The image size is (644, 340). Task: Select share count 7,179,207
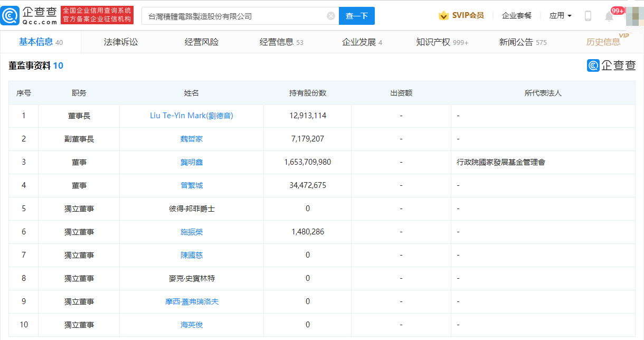point(308,139)
